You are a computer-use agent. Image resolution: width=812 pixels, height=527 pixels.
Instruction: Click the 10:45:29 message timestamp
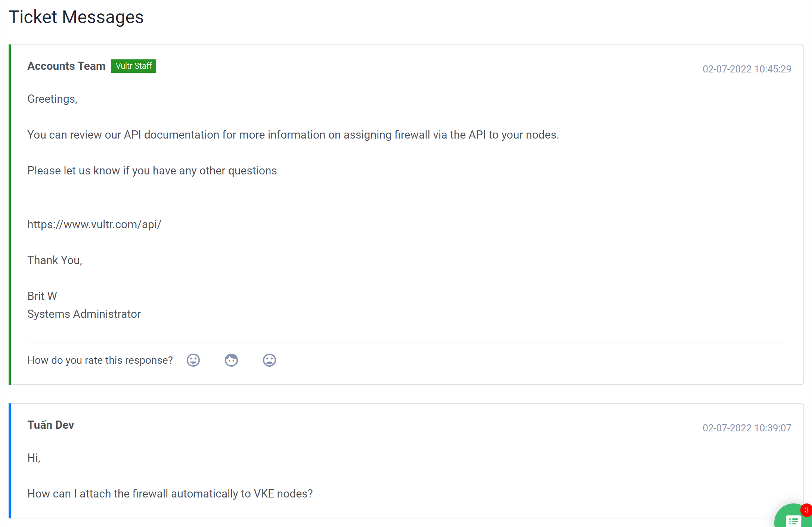[747, 69]
